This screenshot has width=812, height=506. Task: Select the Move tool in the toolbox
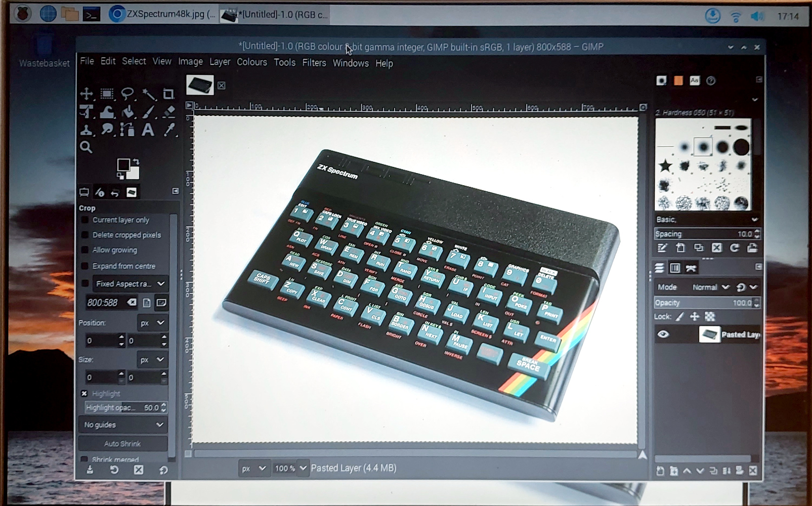click(86, 94)
